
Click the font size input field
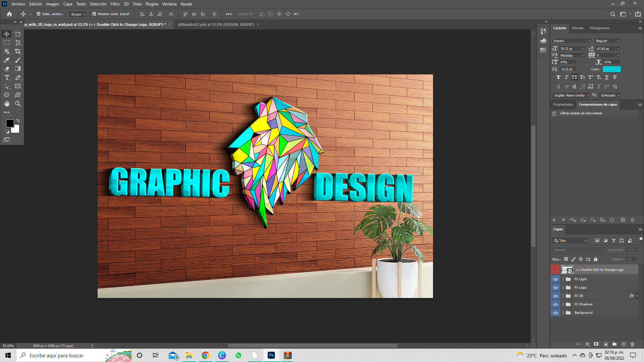(x=570, y=49)
